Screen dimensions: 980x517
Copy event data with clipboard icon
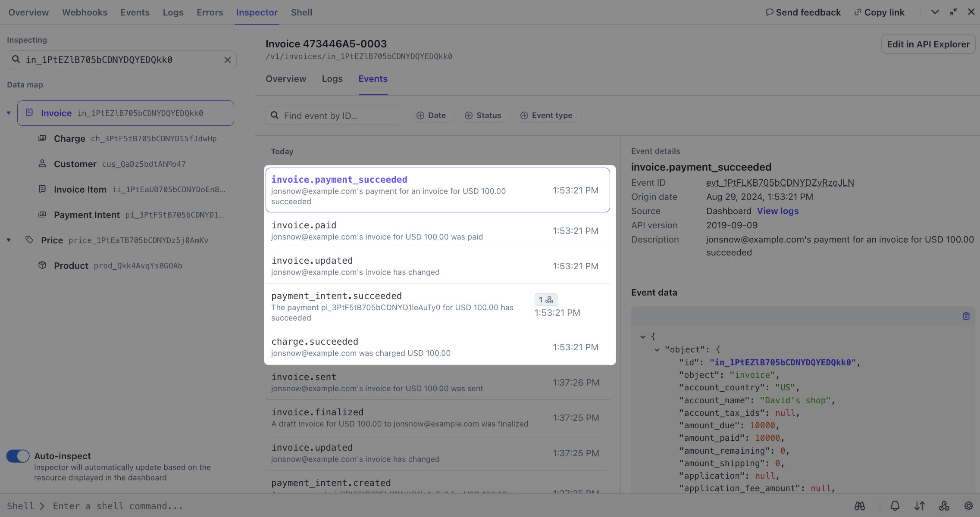tap(966, 316)
